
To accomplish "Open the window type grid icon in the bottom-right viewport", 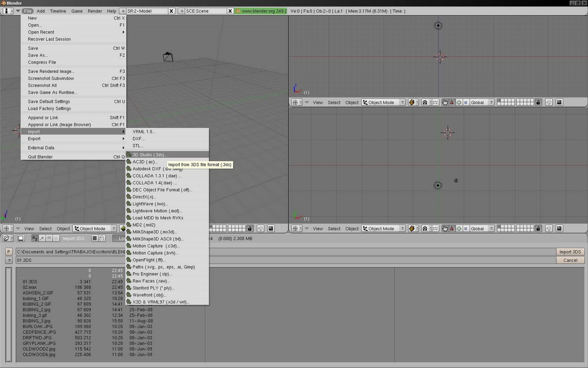I will click(297, 229).
